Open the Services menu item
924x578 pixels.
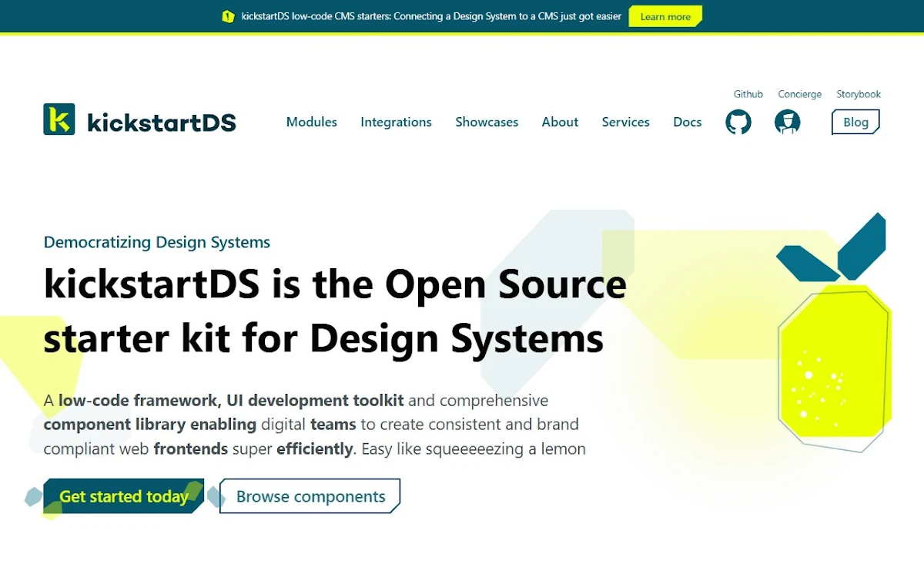(x=625, y=122)
